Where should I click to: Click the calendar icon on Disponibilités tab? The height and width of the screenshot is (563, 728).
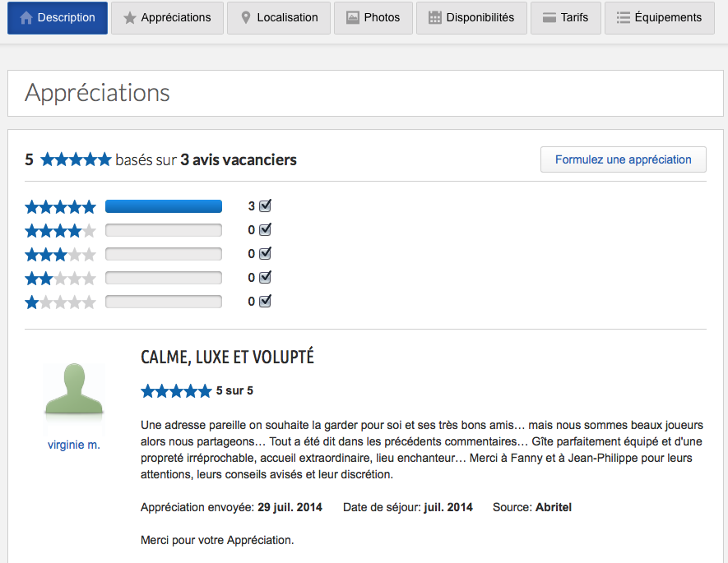tap(435, 17)
